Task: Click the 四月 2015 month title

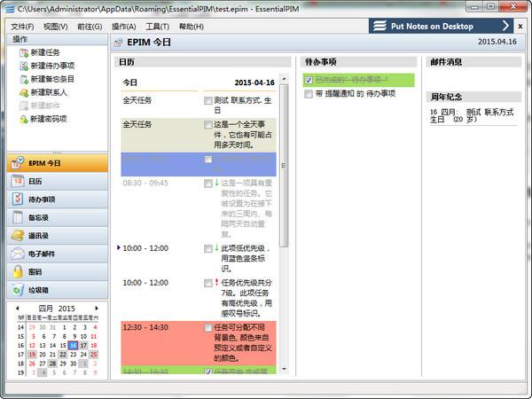Action: [57, 309]
